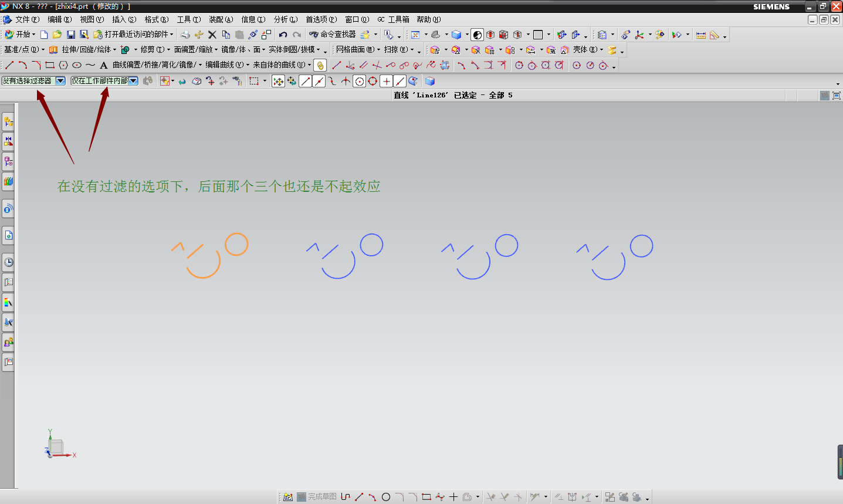Click the Undo arrow icon
The width and height of the screenshot is (843, 504).
click(x=283, y=35)
